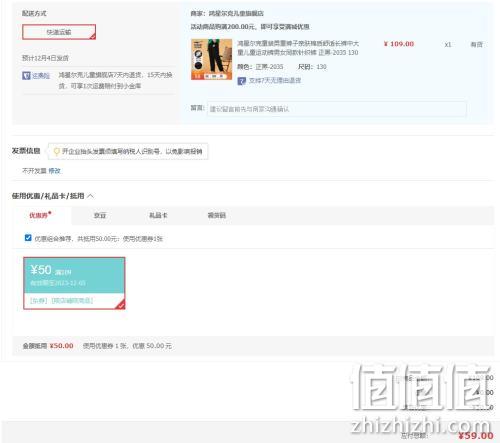
Task: Click the 运费险 shield icon
Action: pos(26,76)
